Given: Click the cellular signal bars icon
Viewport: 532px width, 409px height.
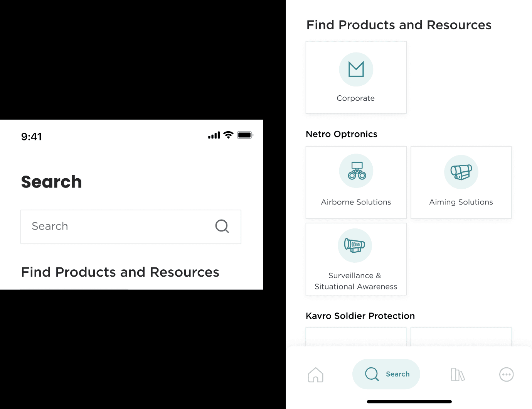Looking at the screenshot, I should click(214, 135).
